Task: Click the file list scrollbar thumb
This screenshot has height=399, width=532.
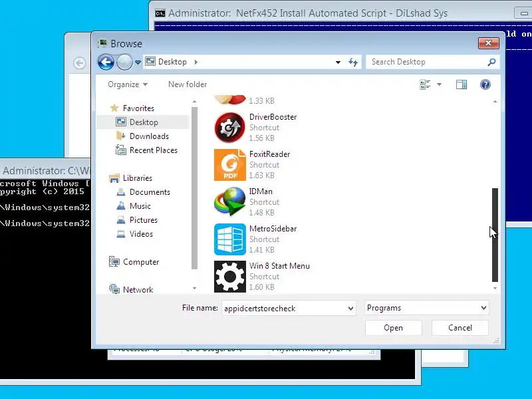Action: (495, 235)
